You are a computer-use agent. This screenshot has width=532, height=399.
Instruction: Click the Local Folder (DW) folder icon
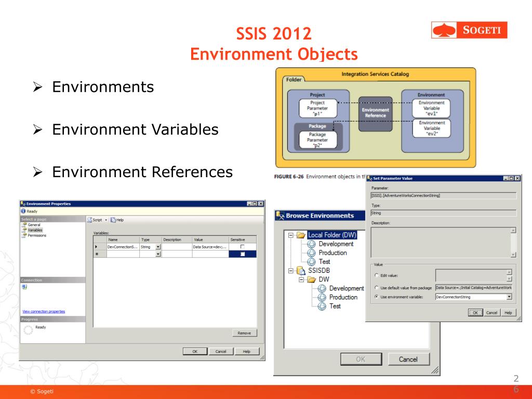301,235
